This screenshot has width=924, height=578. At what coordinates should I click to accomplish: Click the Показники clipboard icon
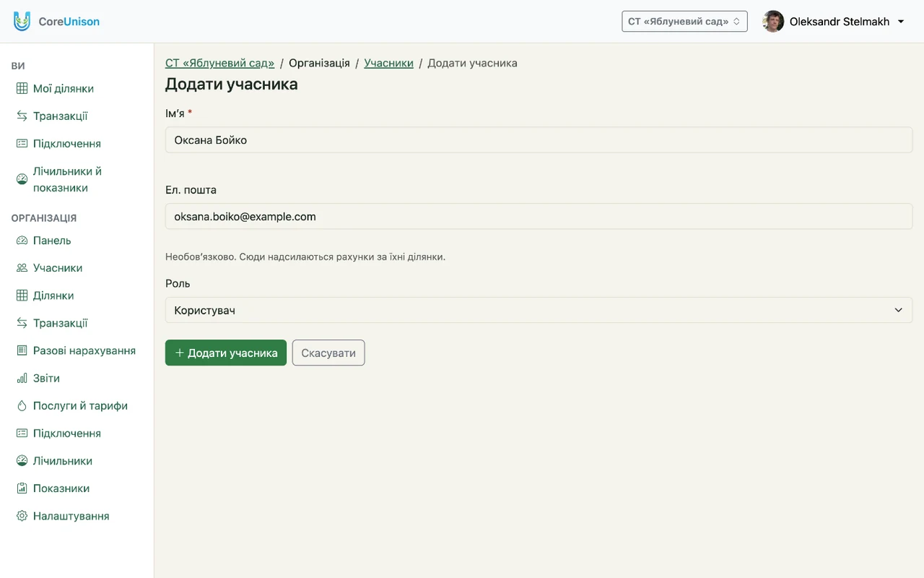click(x=22, y=488)
